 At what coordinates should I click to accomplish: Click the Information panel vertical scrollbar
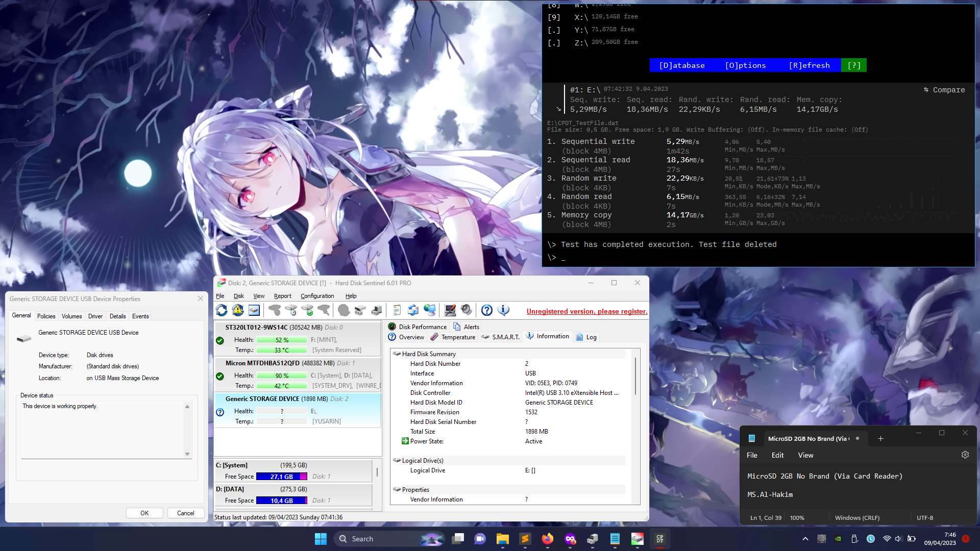tap(635, 377)
